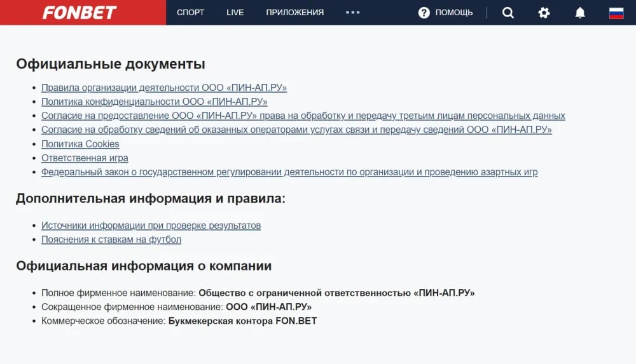The image size is (636, 364).
Task: Click the question mark help icon
Action: 424,13
